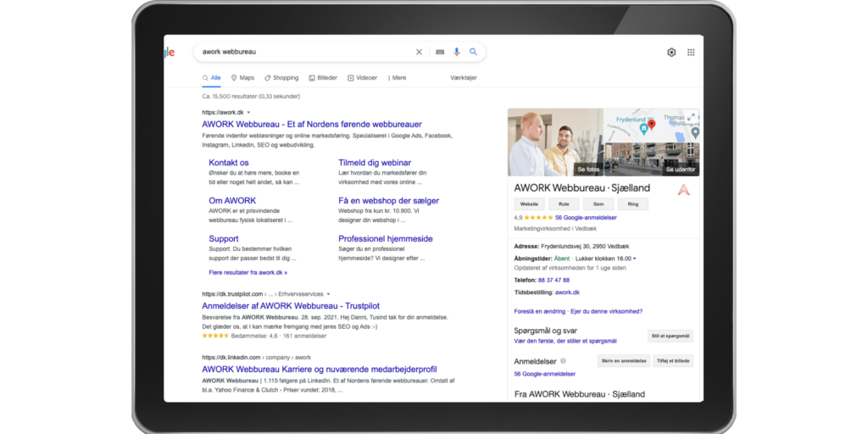
Task: Switch to the Maps tab
Action: 242,78
